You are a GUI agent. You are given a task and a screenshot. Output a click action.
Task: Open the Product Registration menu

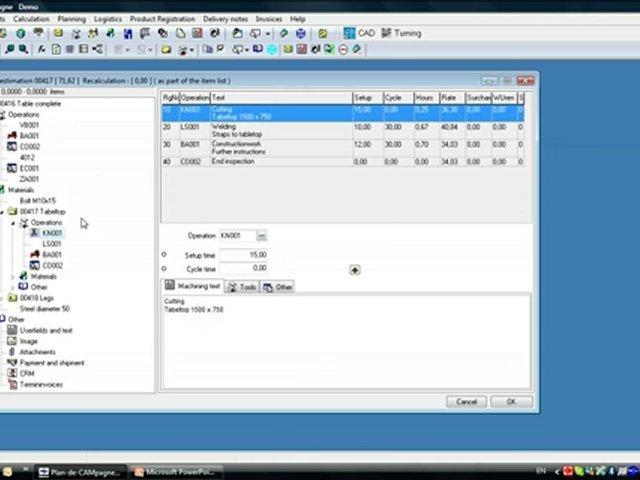[x=162, y=19]
